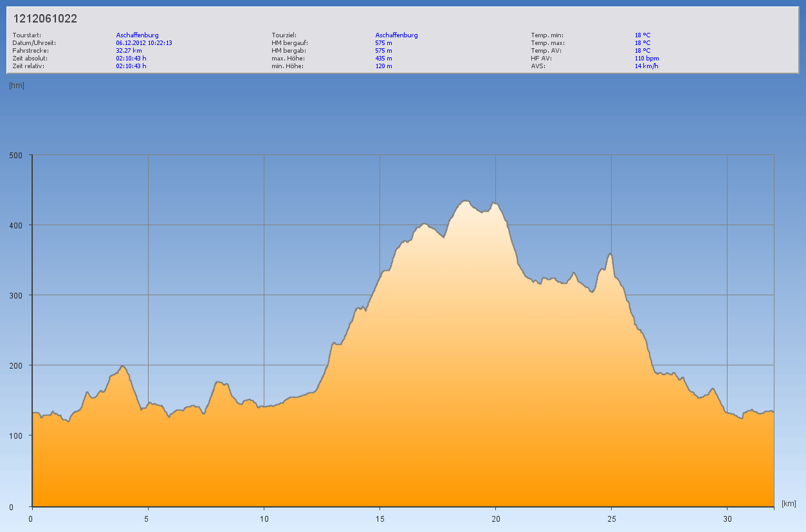The width and height of the screenshot is (806, 532).
Task: Click the 30 label on the distance axis
Action: [x=727, y=518]
